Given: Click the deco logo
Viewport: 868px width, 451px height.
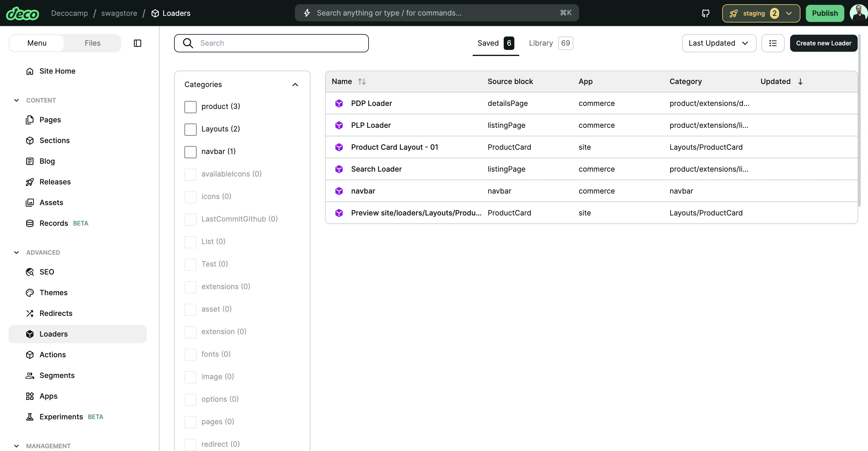Looking at the screenshot, I should pyautogui.click(x=23, y=13).
